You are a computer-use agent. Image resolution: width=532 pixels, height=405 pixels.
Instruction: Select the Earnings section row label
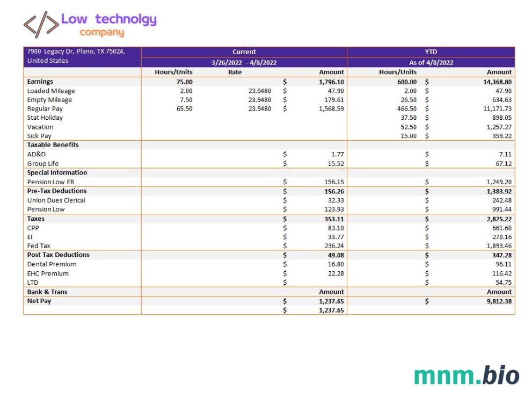[x=40, y=82]
